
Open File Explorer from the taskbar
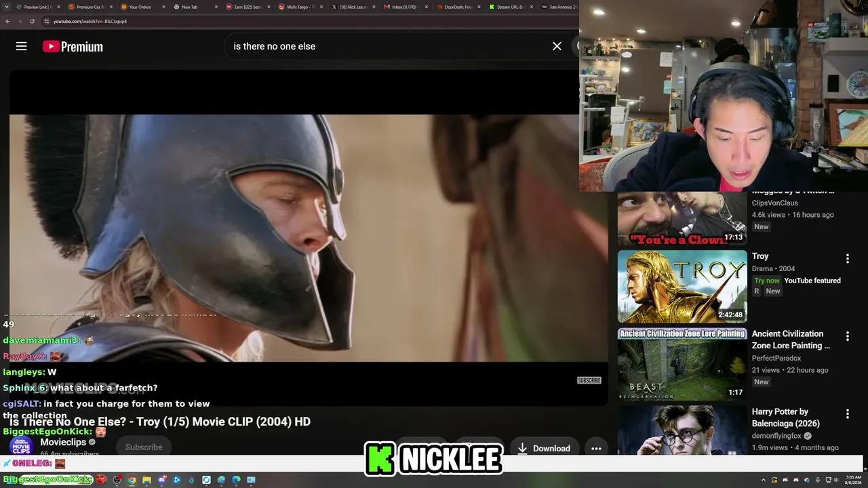tap(146, 480)
